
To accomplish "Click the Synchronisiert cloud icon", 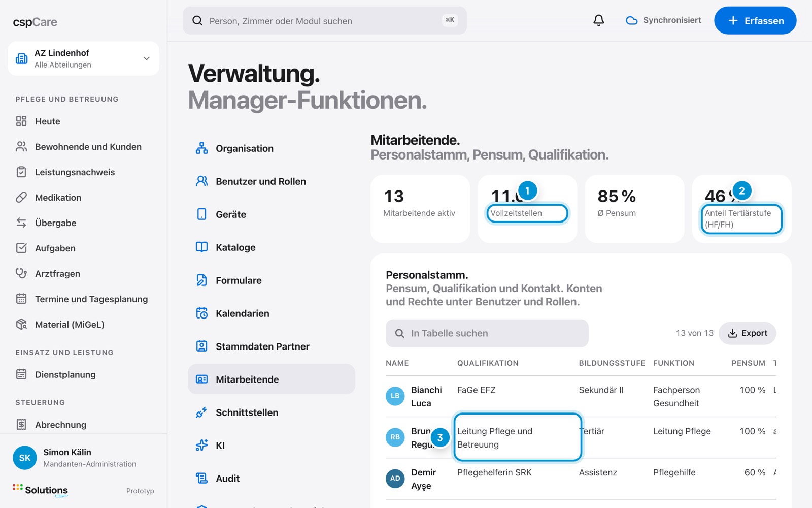I will click(x=631, y=20).
